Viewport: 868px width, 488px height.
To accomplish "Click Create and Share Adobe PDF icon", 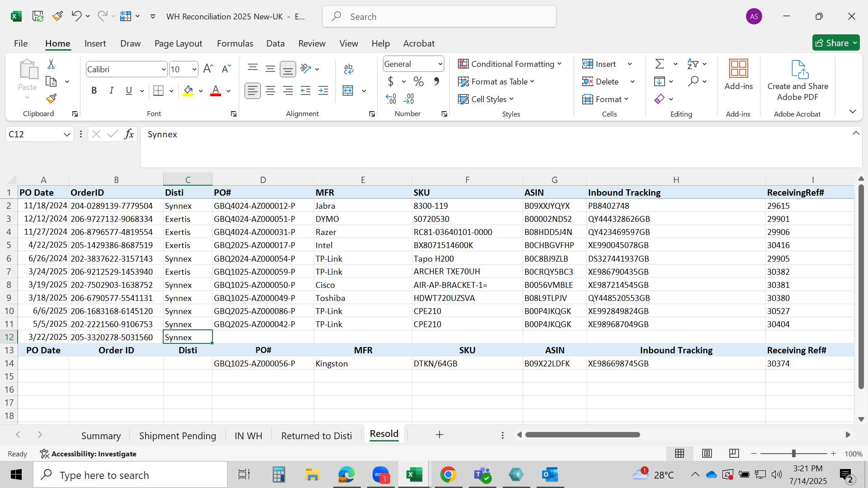I will click(x=798, y=80).
